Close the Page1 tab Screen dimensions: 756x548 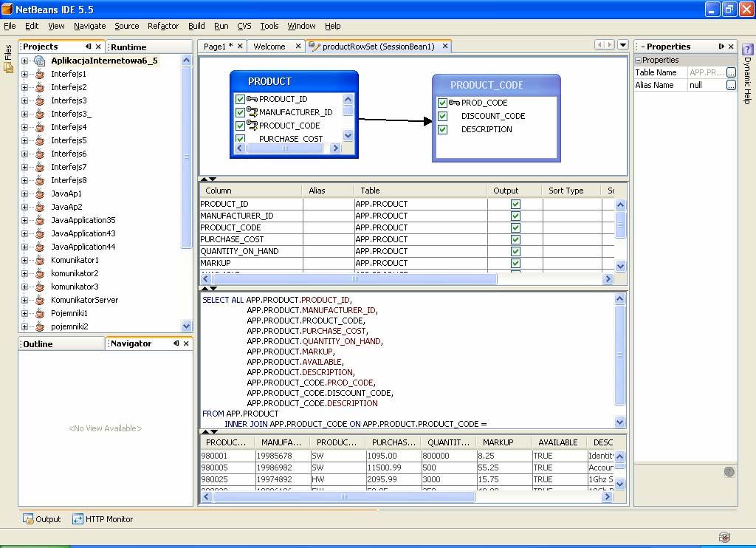pyautogui.click(x=240, y=46)
